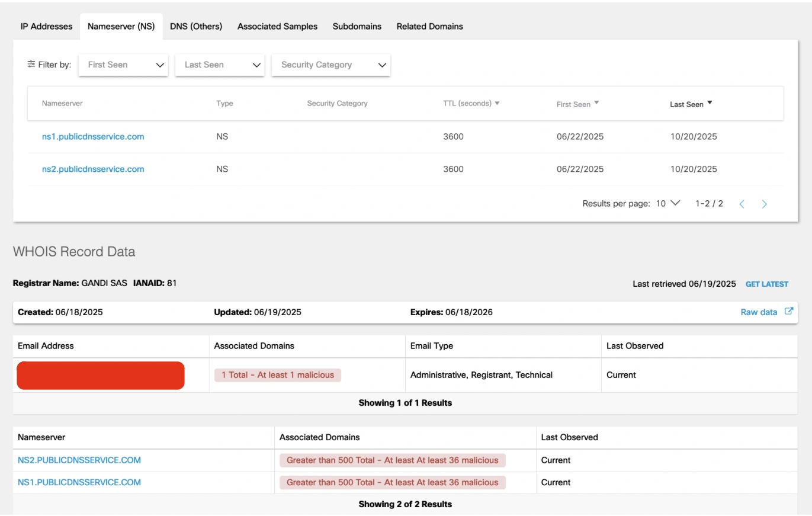Image resolution: width=812 pixels, height=516 pixels.
Task: Open NS2.PUBLICDNSSERVICE.COM in the WHOIS nameserver table
Action: pos(79,460)
